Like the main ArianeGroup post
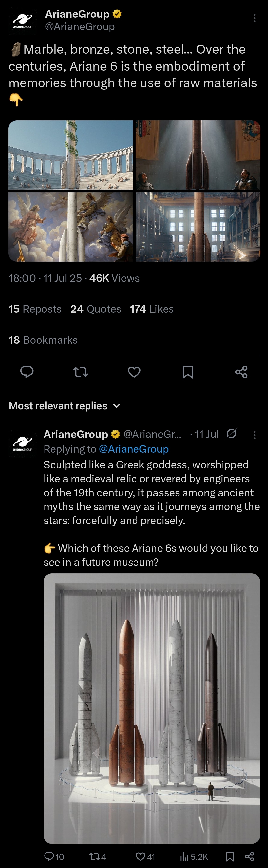268x868 pixels. point(134,372)
